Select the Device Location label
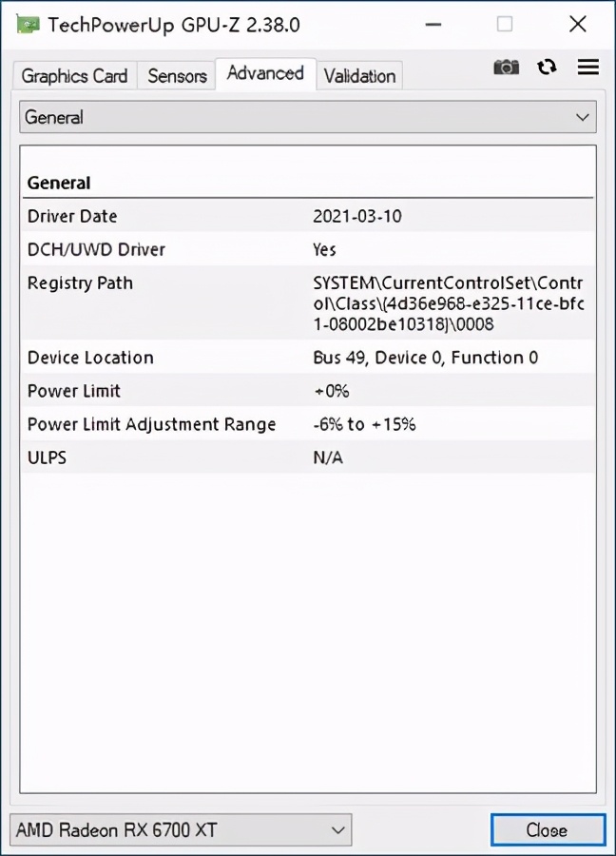The width and height of the screenshot is (616, 856). (90, 358)
